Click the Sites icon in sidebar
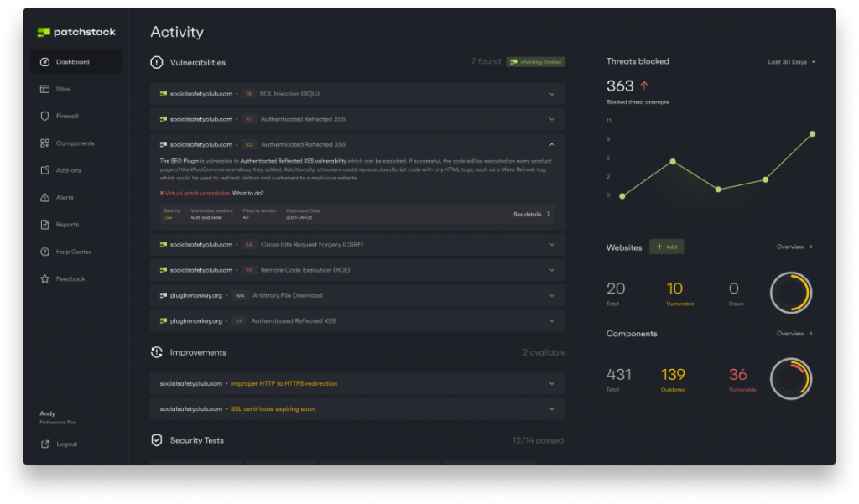Screen dimensions: 859x504 (x=44, y=89)
